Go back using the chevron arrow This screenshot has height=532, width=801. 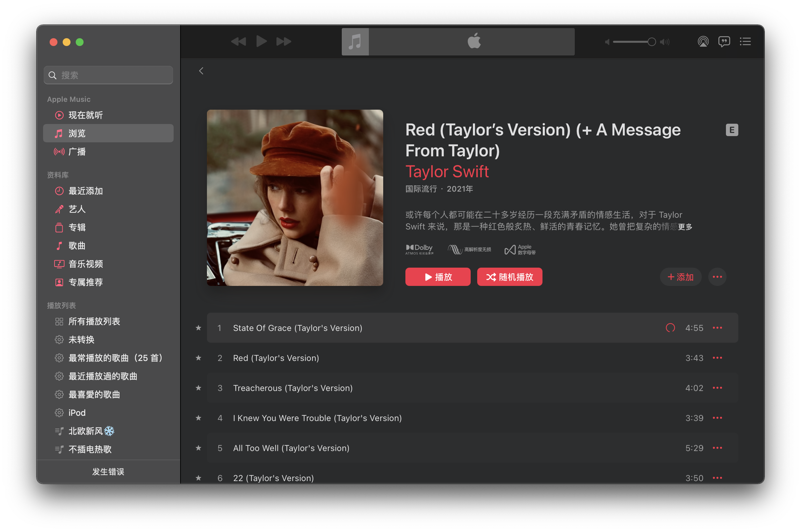tap(201, 71)
